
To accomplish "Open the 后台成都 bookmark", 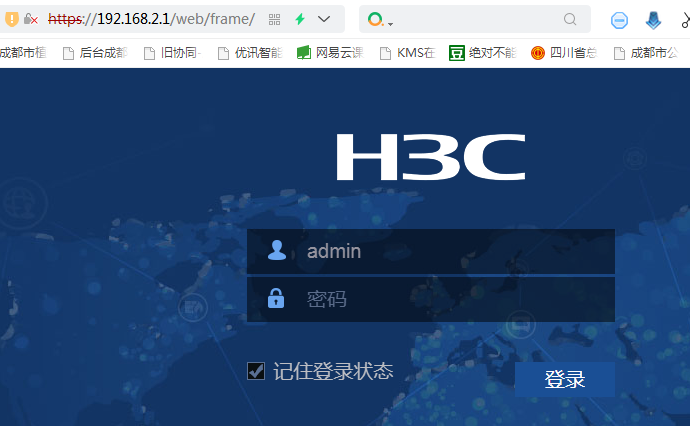I will 95,53.
